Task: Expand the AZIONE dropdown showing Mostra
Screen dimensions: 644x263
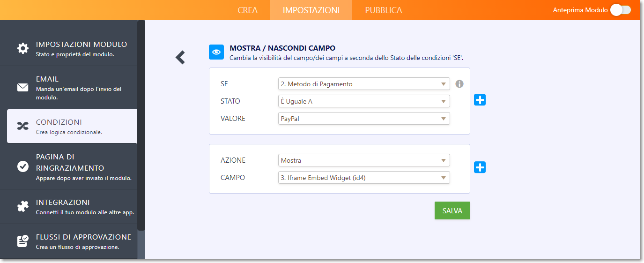Action: click(363, 160)
